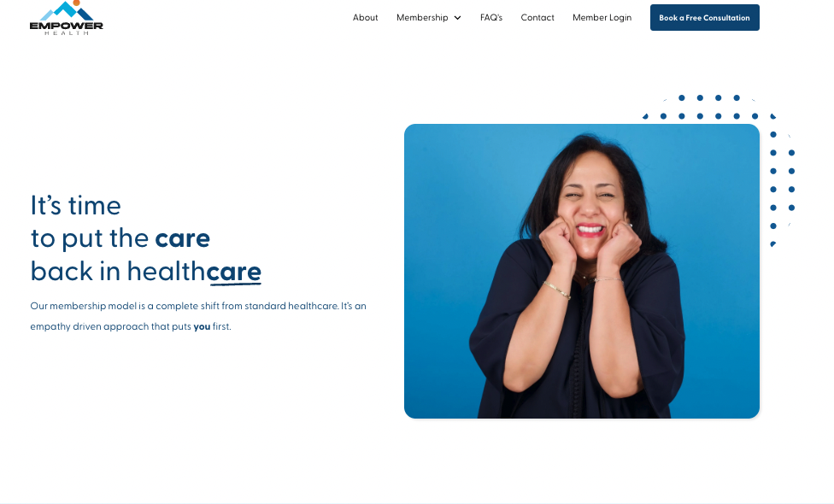Click the "back in health" heading text
834x504 pixels.
coord(118,271)
